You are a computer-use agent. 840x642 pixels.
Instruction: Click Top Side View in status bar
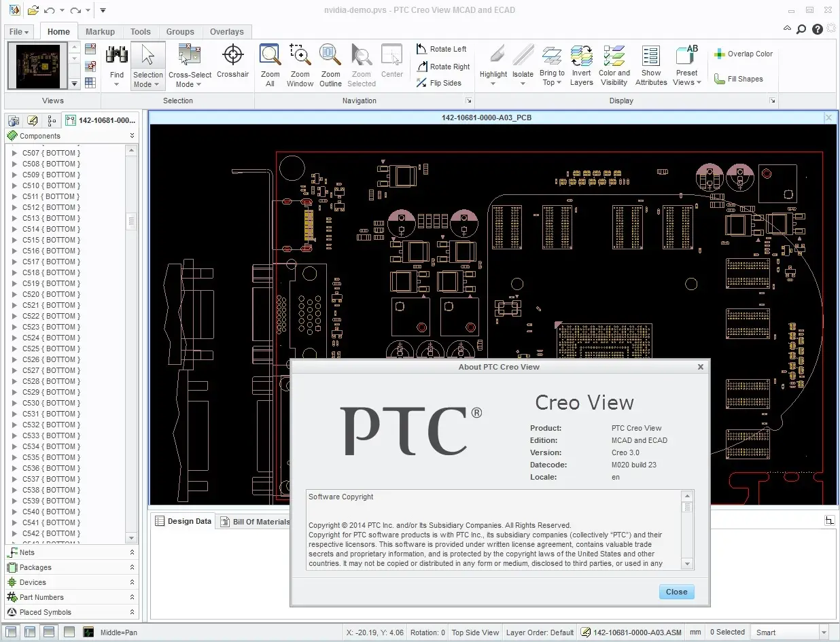pos(475,632)
